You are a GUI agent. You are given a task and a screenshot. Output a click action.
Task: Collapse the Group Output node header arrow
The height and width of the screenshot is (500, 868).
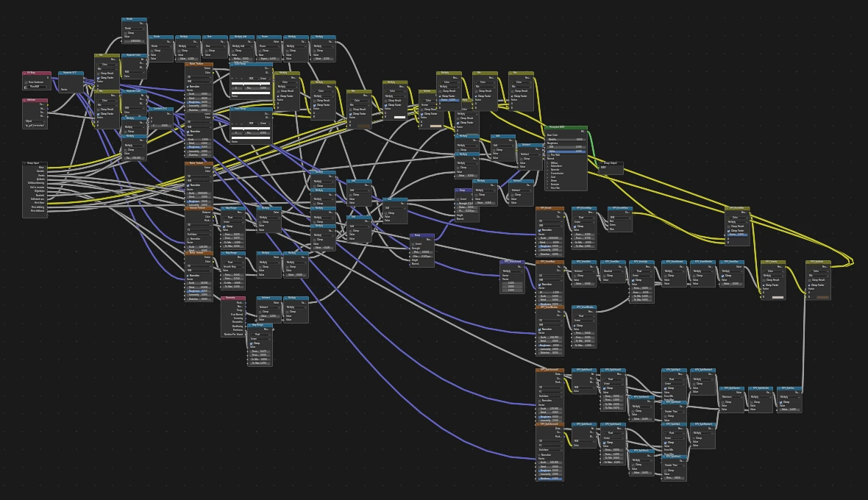[601, 163]
